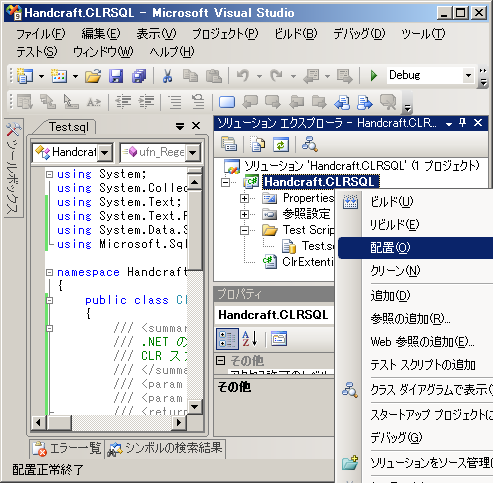Image resolution: width=493 pixels, height=483 pixels.
Task: Click the Paste clipboard icon
Action: (x=214, y=76)
